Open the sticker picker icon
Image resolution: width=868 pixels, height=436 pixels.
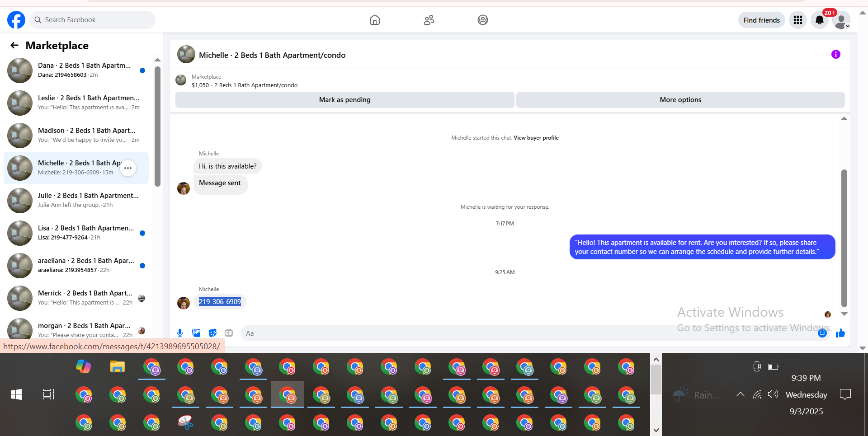212,333
